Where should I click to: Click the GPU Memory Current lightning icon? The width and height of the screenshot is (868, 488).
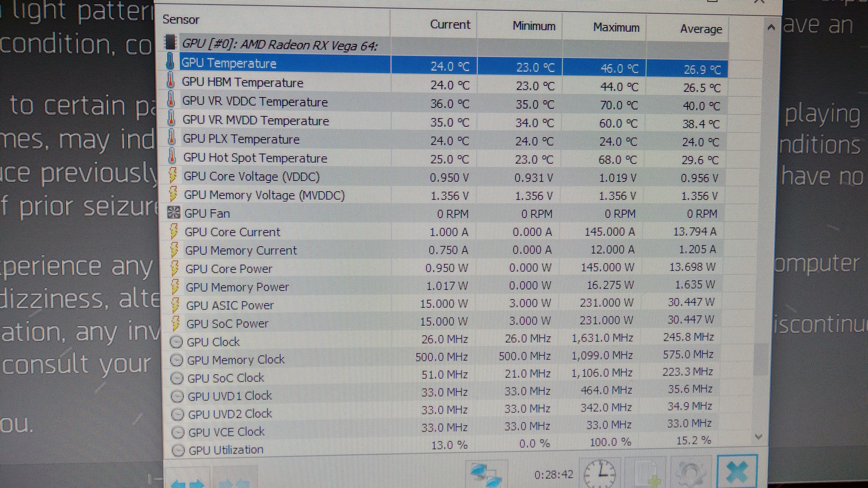(175, 250)
